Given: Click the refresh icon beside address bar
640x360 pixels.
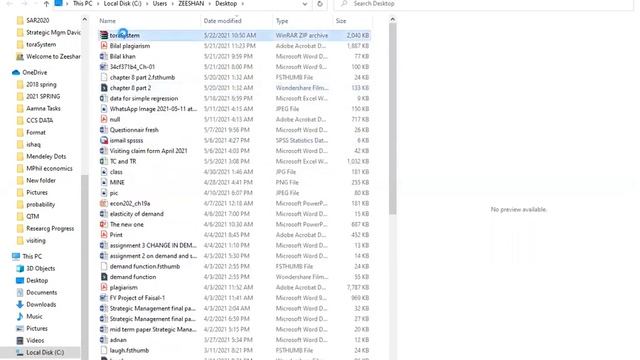Looking at the screenshot, I should coord(320,4).
